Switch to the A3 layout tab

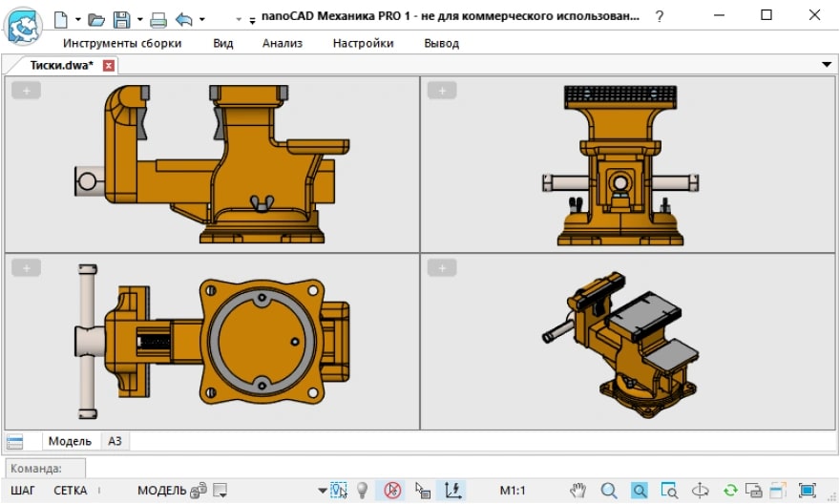click(115, 441)
